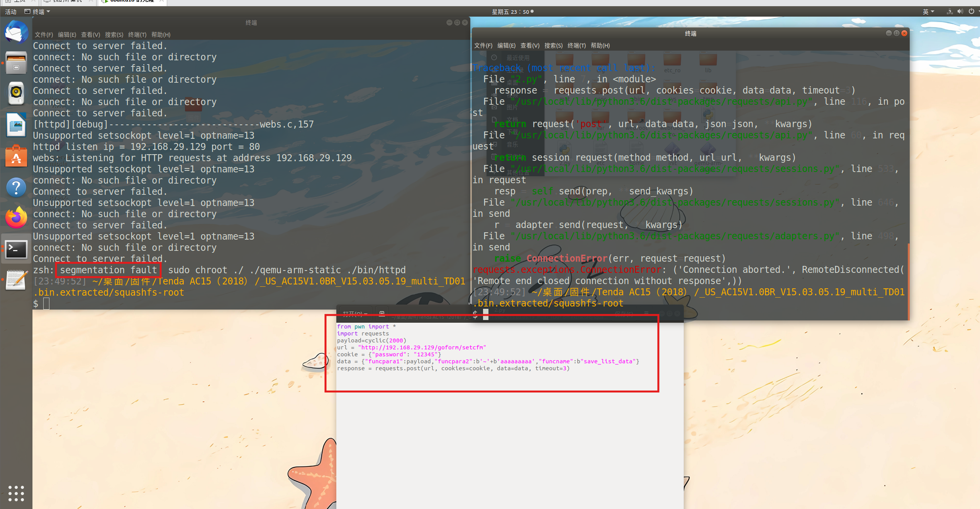Maximize the right terminal window
The width and height of the screenshot is (980, 509).
[x=896, y=33]
